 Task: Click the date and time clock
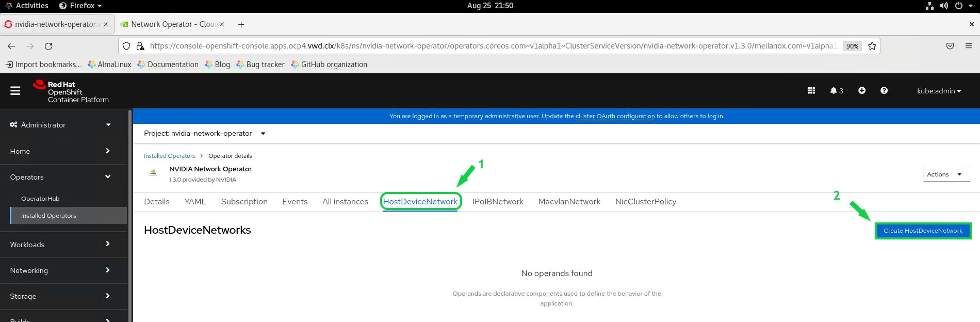tap(490, 6)
